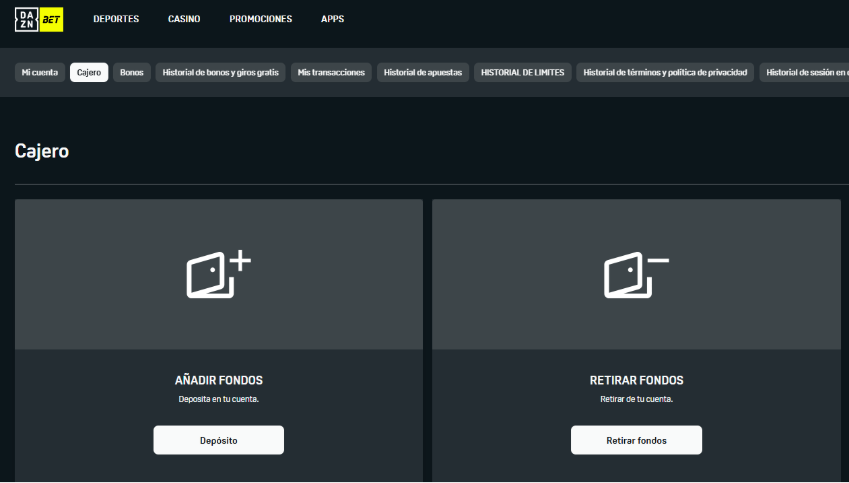The width and height of the screenshot is (849, 483).
Task: Click the add funds wallet plus icon
Action: pyautogui.click(x=219, y=275)
